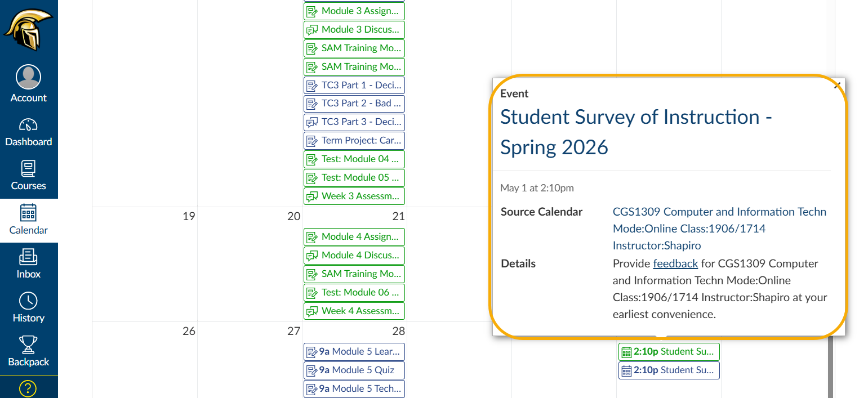The height and width of the screenshot is (398, 868).
Task: Open the Account sidebar icon
Action: point(29,82)
